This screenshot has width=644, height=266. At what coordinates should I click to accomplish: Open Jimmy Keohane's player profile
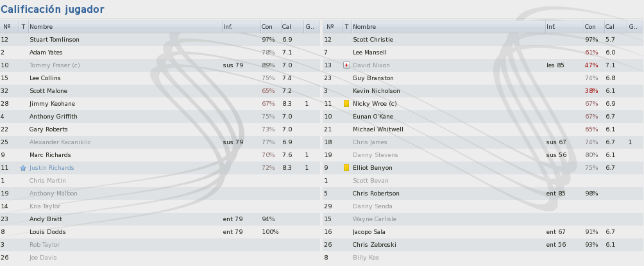tap(52, 104)
